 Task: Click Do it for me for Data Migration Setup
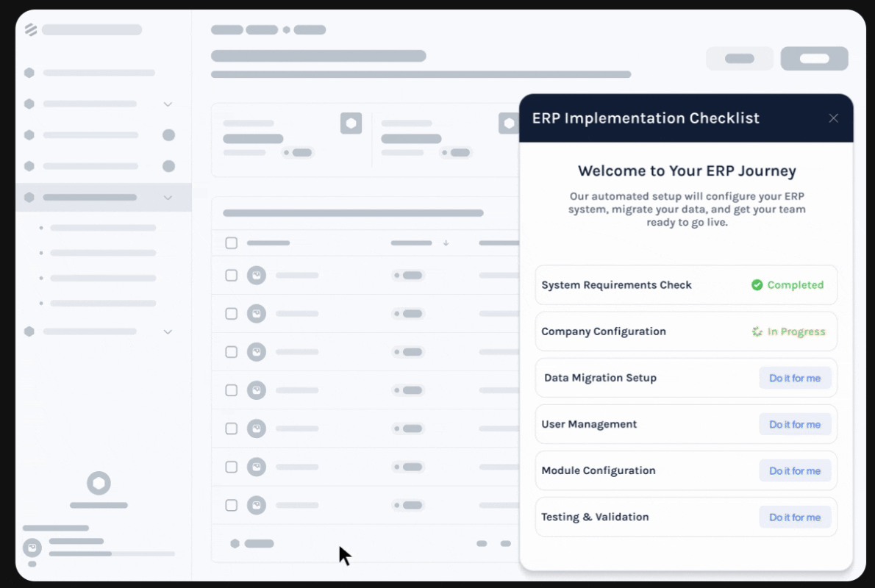tap(795, 379)
